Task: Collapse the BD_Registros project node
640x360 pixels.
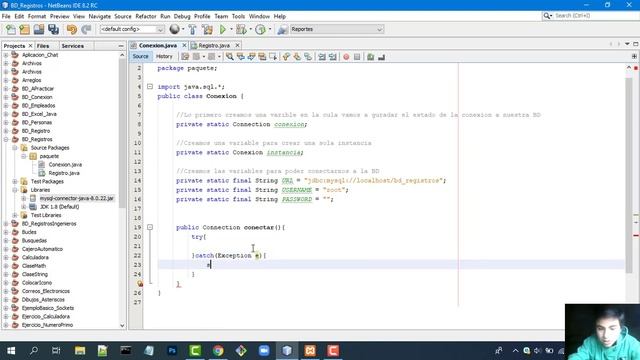Action: coord(6,139)
